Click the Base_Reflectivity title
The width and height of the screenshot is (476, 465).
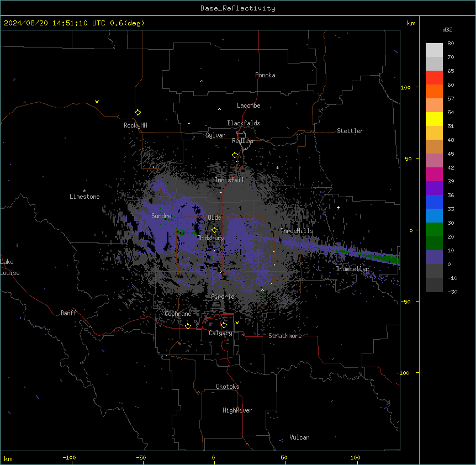tap(238, 8)
